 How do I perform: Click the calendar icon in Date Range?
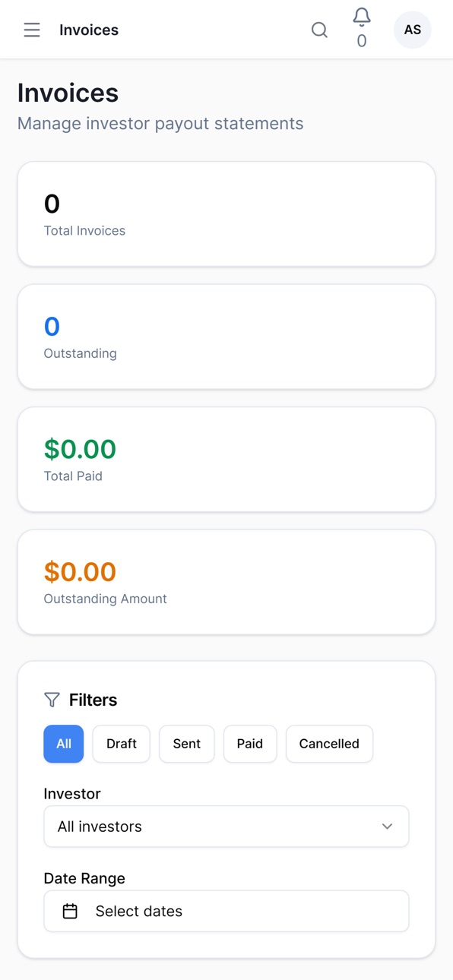tap(70, 911)
